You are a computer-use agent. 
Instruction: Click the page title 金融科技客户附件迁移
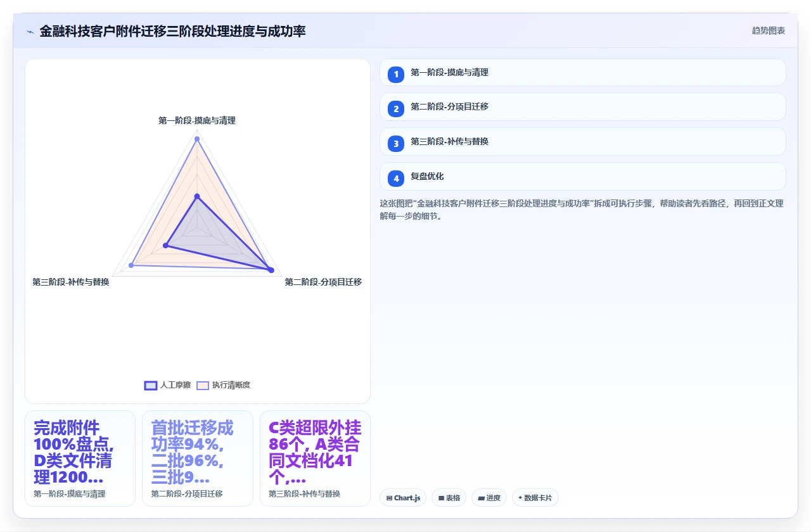[172, 31]
